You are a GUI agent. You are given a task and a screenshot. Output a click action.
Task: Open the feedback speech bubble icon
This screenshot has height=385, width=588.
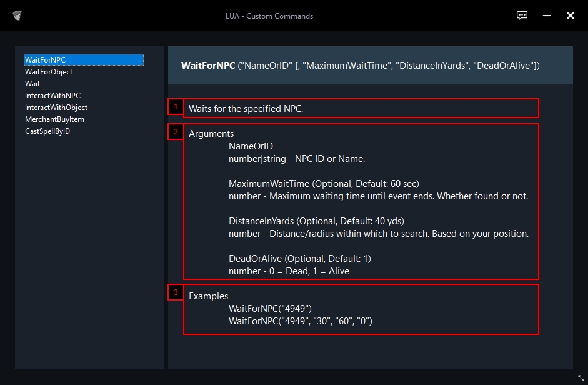click(522, 16)
